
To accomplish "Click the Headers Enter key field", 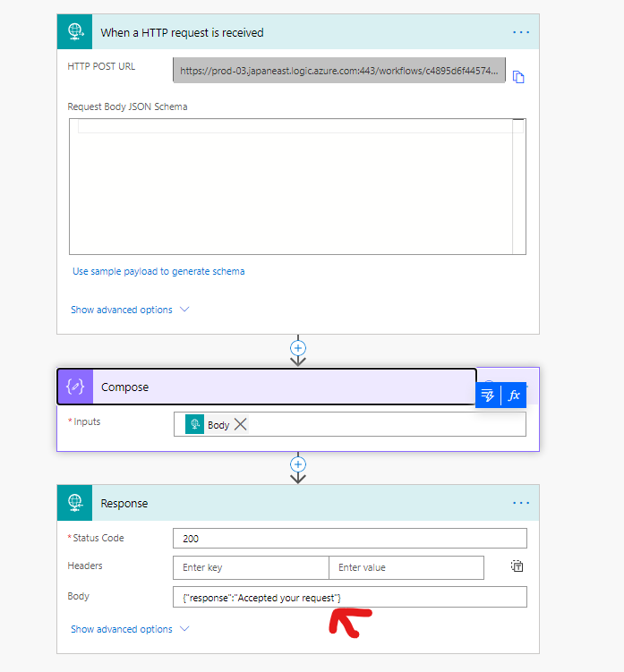I will coord(251,567).
